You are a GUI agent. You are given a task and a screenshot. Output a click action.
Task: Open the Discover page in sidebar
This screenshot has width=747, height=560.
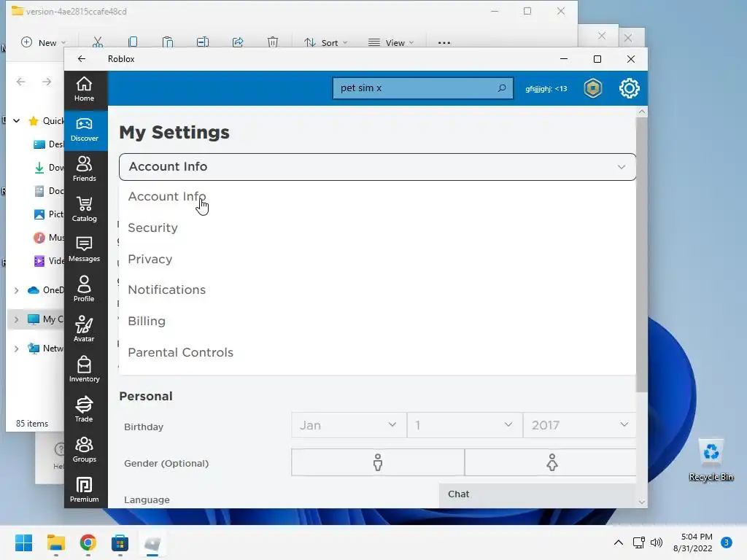(85, 130)
